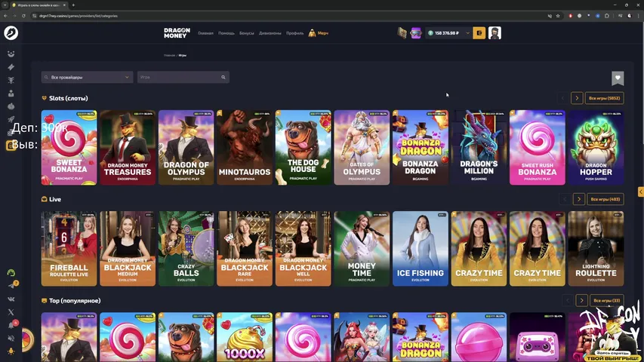Open the person icon in sidebar
The image size is (644, 362).
click(x=11, y=94)
